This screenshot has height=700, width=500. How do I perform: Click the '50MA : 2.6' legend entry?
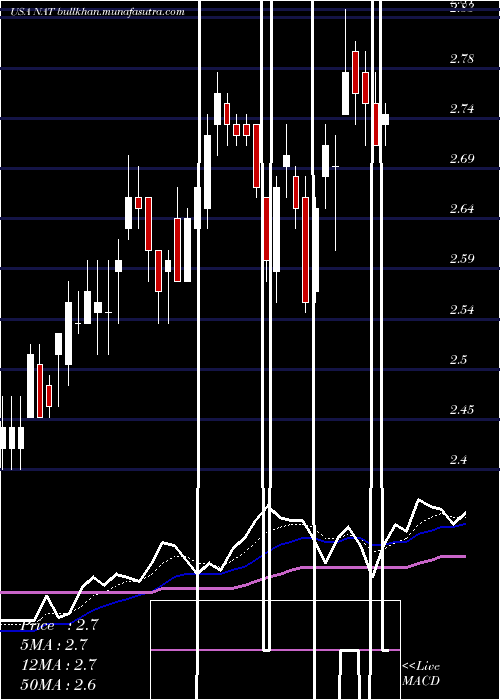pyautogui.click(x=58, y=684)
